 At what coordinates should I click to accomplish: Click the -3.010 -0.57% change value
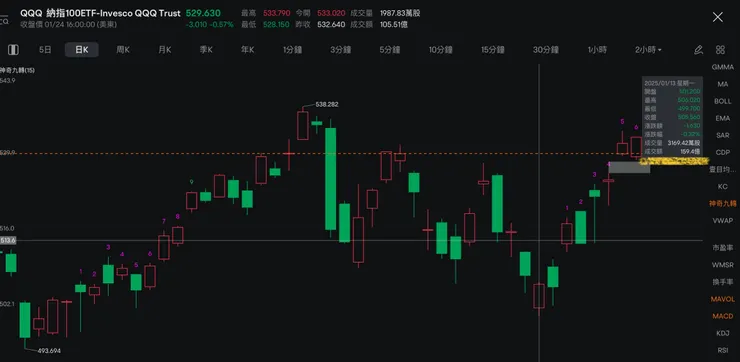(210, 25)
